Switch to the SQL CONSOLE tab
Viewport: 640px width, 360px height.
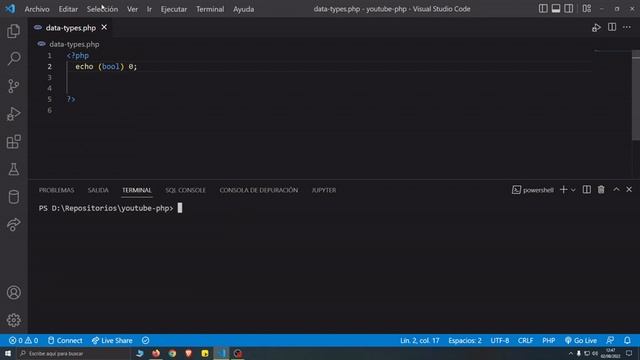[x=185, y=190]
